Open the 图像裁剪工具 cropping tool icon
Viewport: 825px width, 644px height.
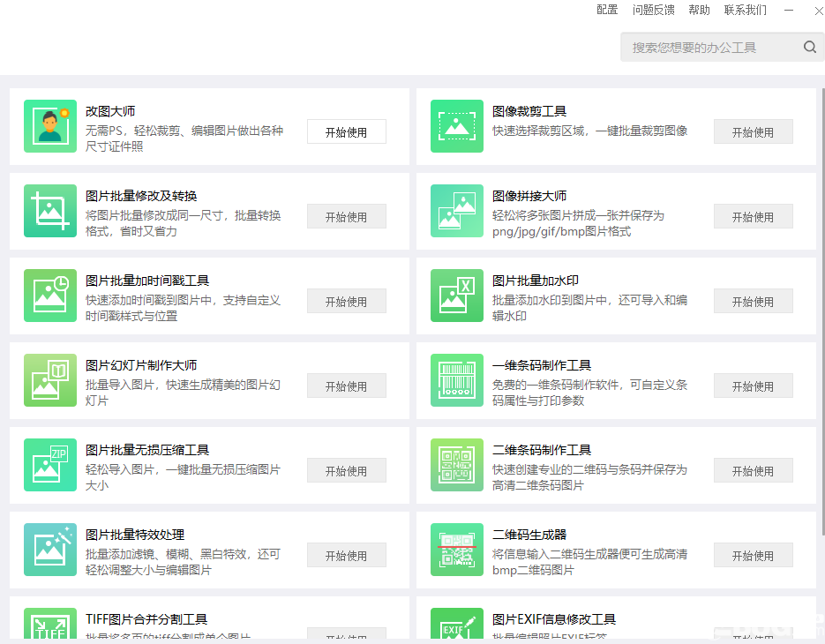(456, 126)
